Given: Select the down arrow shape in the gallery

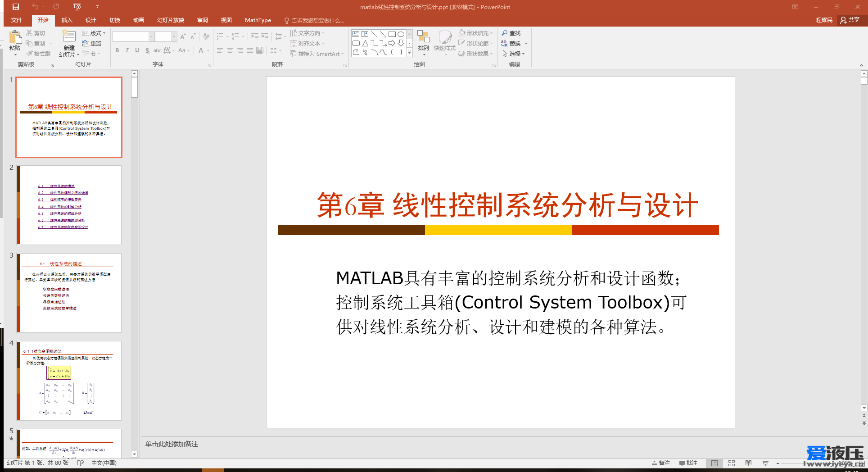Looking at the screenshot, I should coord(401,43).
